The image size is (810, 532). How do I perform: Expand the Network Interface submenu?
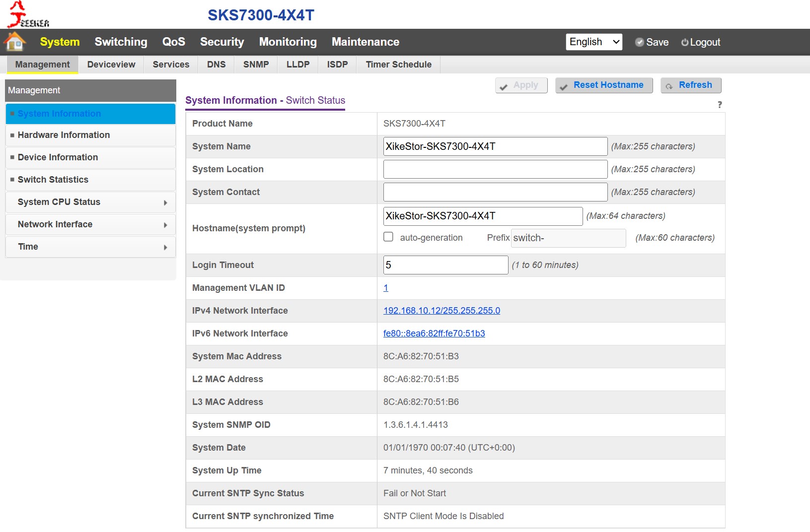tap(90, 224)
